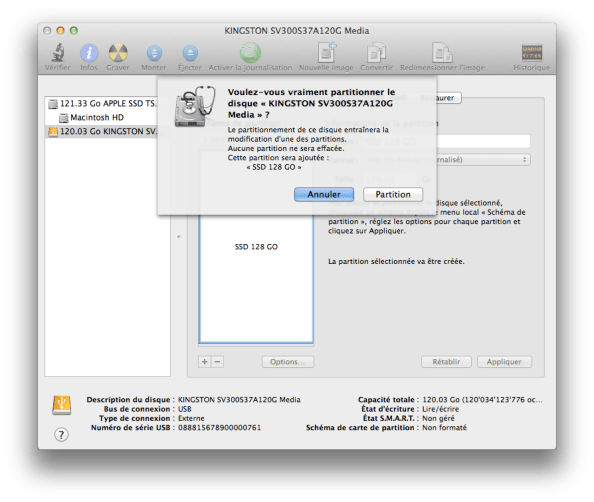
Task: Click the help question mark button
Action: tap(61, 434)
